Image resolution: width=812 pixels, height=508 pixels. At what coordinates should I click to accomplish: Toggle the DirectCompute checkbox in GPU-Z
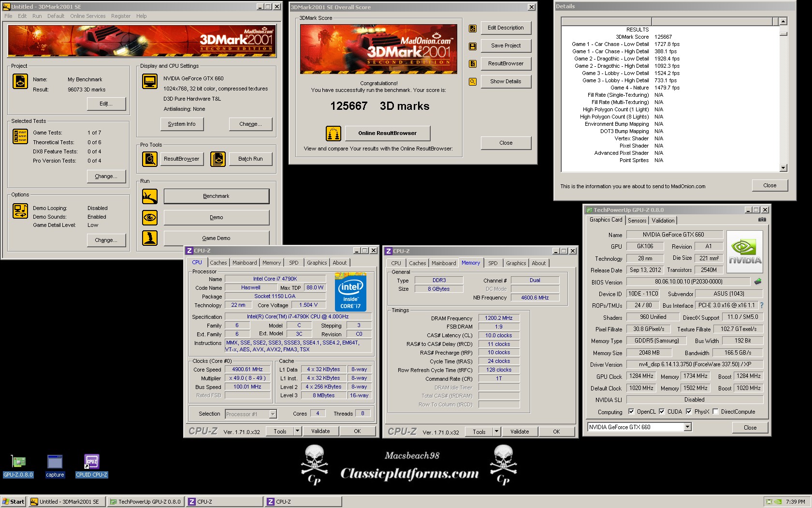coord(715,412)
